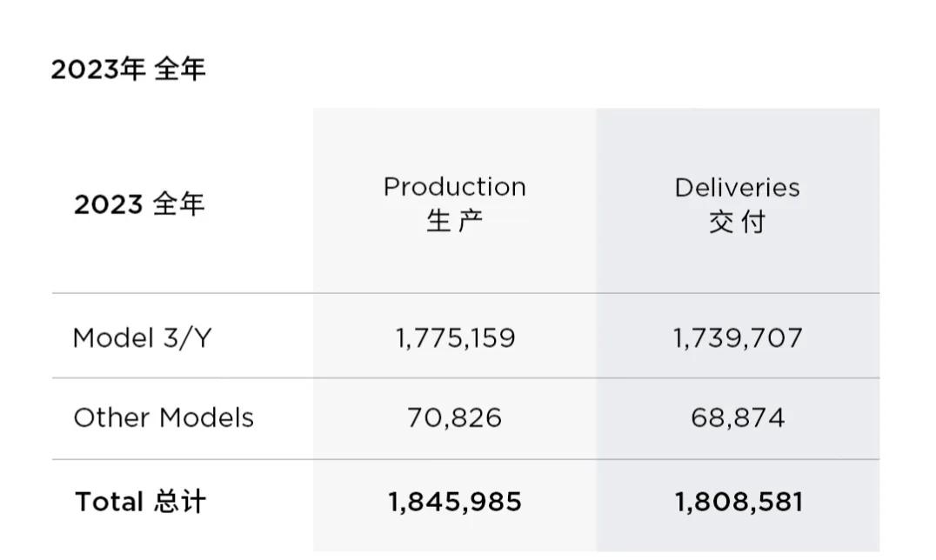
Task: Click the 全年 characters in page heading
Action: click(x=180, y=70)
